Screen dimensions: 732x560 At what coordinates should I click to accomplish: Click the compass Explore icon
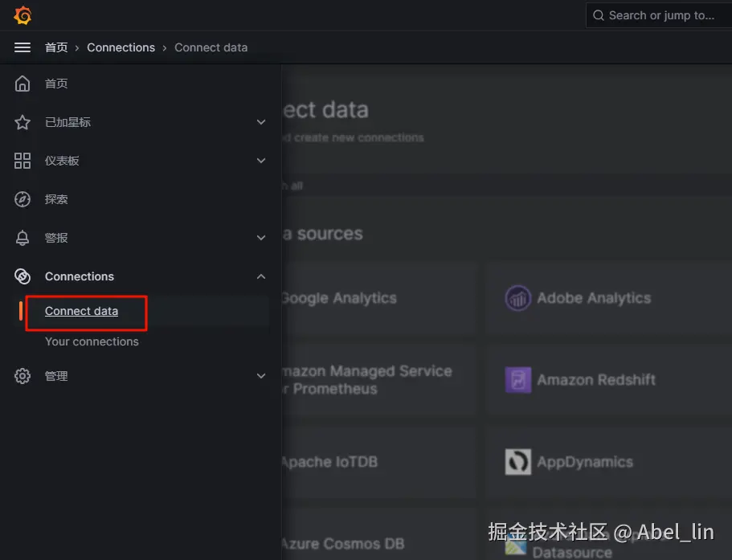[22, 199]
